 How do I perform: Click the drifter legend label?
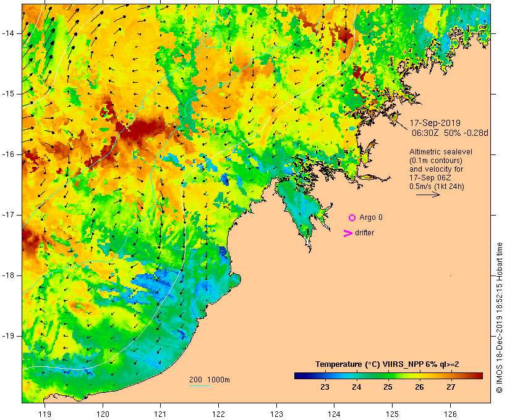tap(364, 233)
